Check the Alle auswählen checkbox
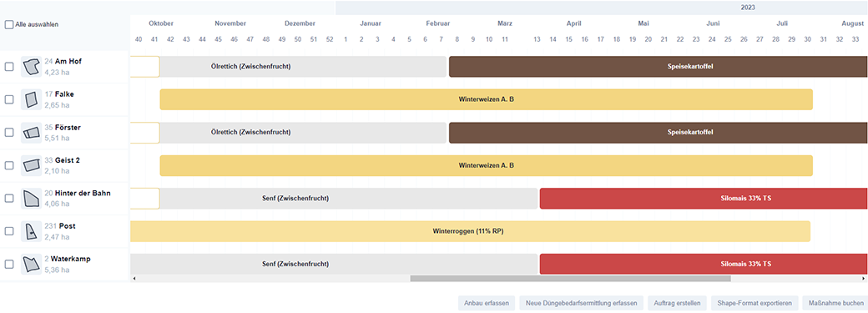 [x=9, y=24]
